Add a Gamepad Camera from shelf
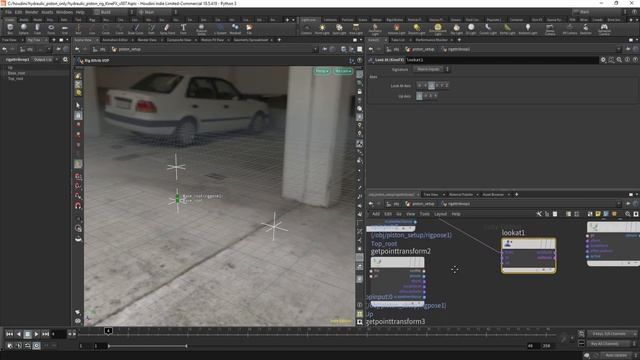The width and height of the screenshot is (640, 360). (604, 29)
